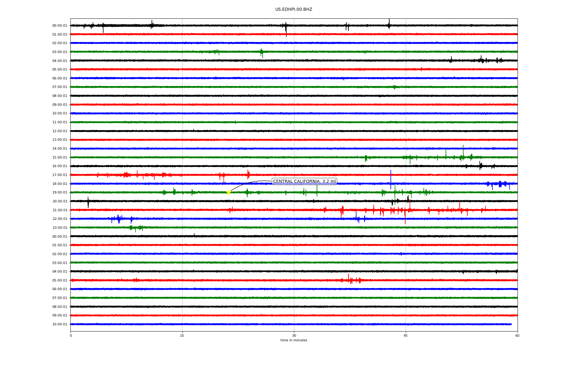
Task: Click the yellow star earthquake marker
Action: (228, 192)
